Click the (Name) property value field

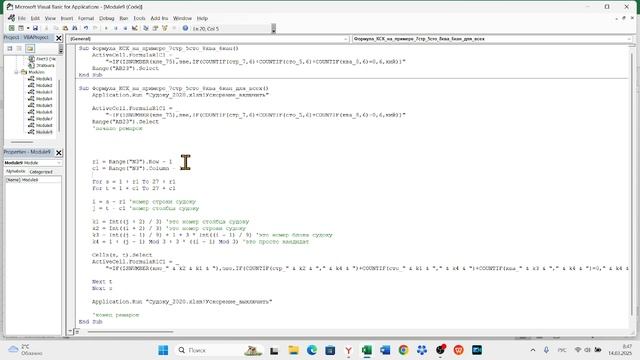click(41, 180)
